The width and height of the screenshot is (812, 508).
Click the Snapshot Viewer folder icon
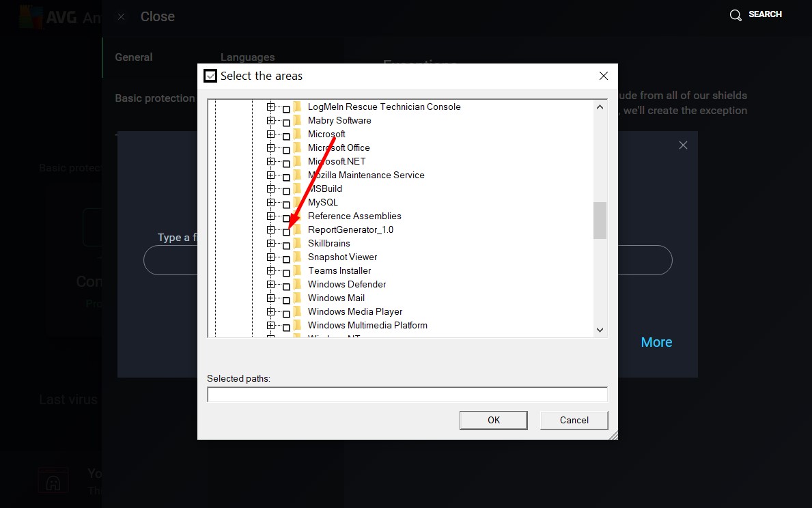click(297, 257)
